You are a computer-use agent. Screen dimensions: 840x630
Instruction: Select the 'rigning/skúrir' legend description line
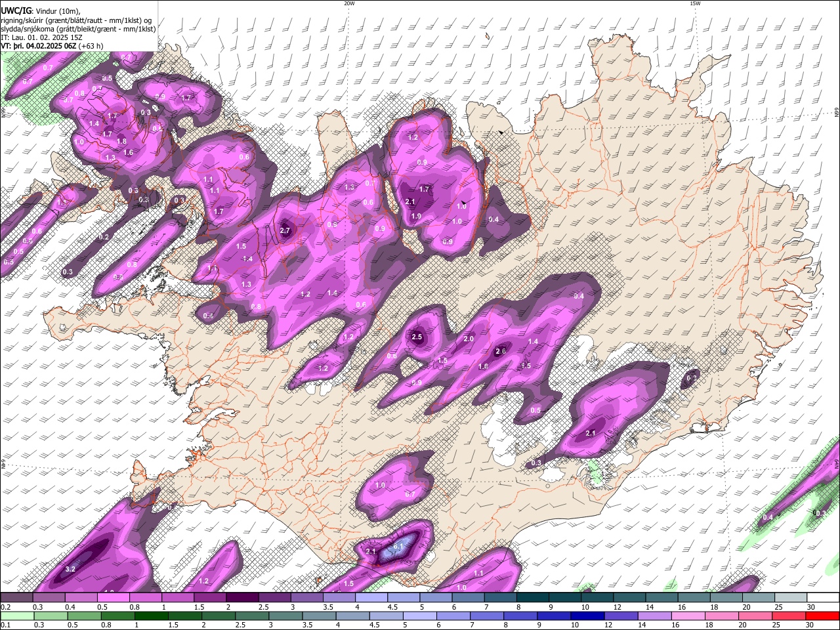pyautogui.click(x=76, y=20)
